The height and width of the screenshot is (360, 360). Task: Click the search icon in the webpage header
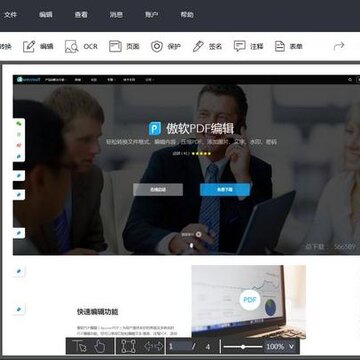[x=350, y=80]
